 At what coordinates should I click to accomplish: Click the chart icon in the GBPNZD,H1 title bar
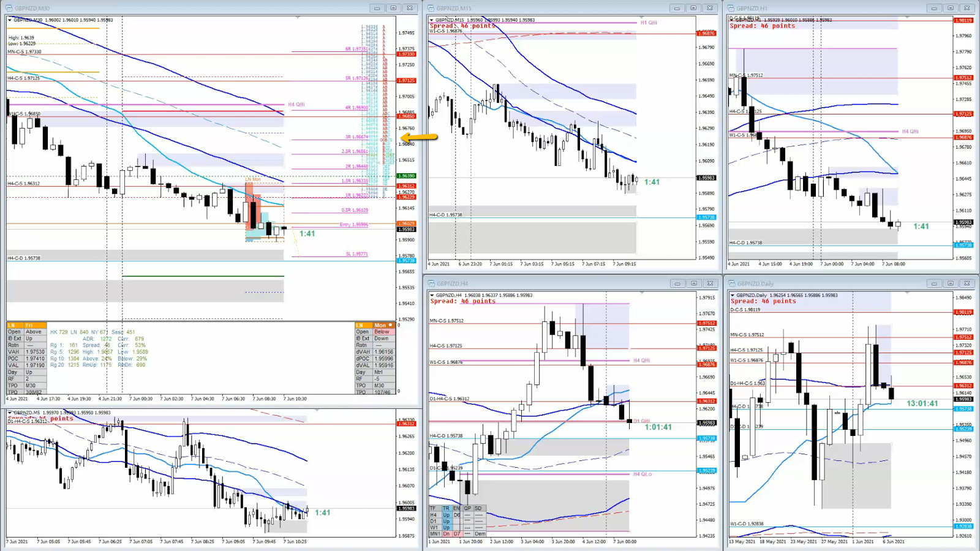pos(731,8)
